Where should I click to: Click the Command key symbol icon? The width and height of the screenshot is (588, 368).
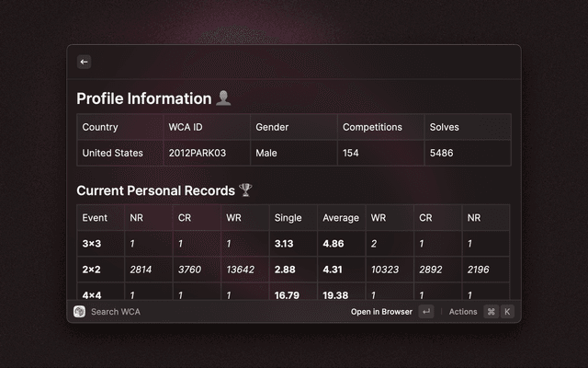[x=491, y=312]
